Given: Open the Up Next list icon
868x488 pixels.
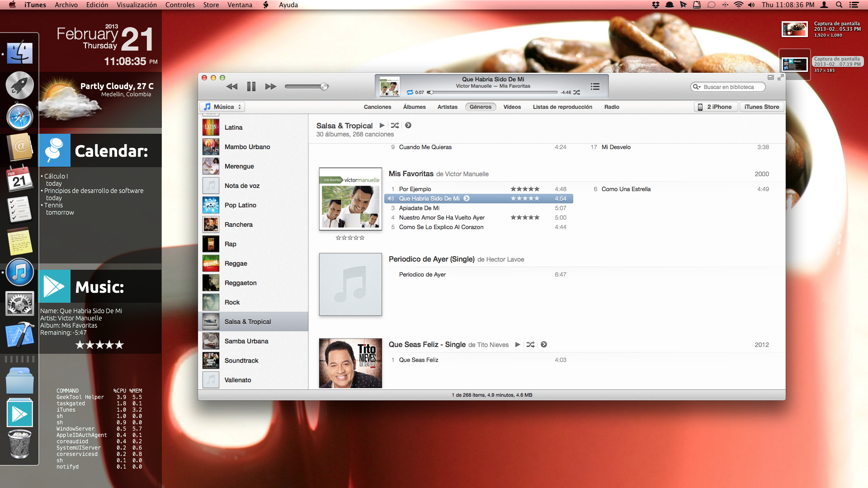Looking at the screenshot, I should click(x=595, y=86).
